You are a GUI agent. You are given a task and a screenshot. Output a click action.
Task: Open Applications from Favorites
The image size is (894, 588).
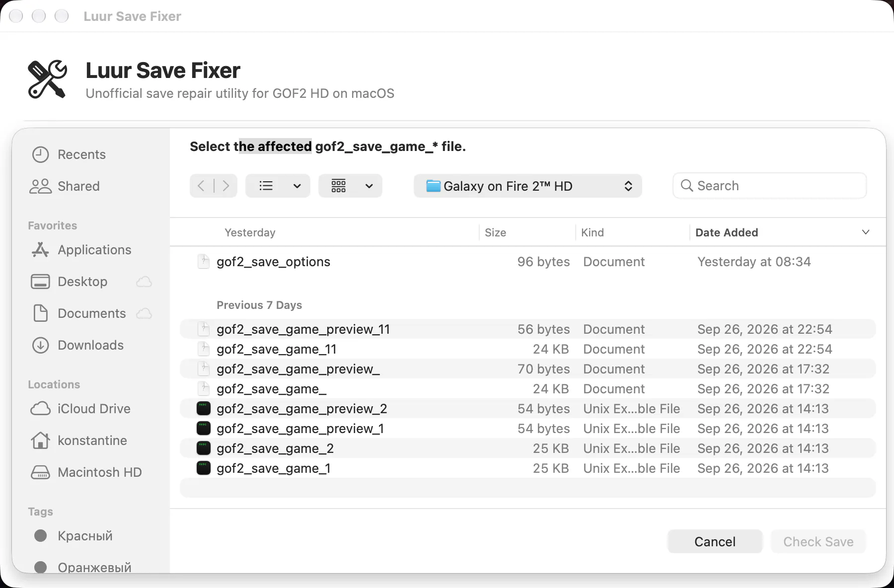pos(94,250)
